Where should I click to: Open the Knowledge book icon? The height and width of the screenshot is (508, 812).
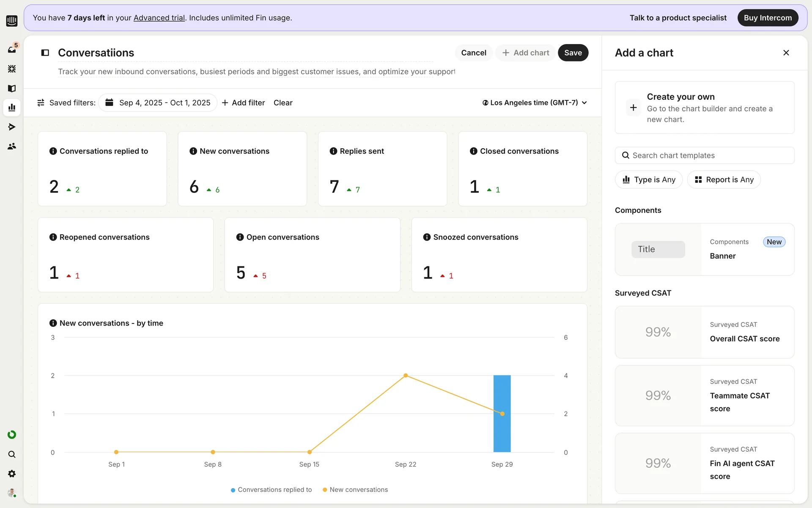(x=12, y=88)
